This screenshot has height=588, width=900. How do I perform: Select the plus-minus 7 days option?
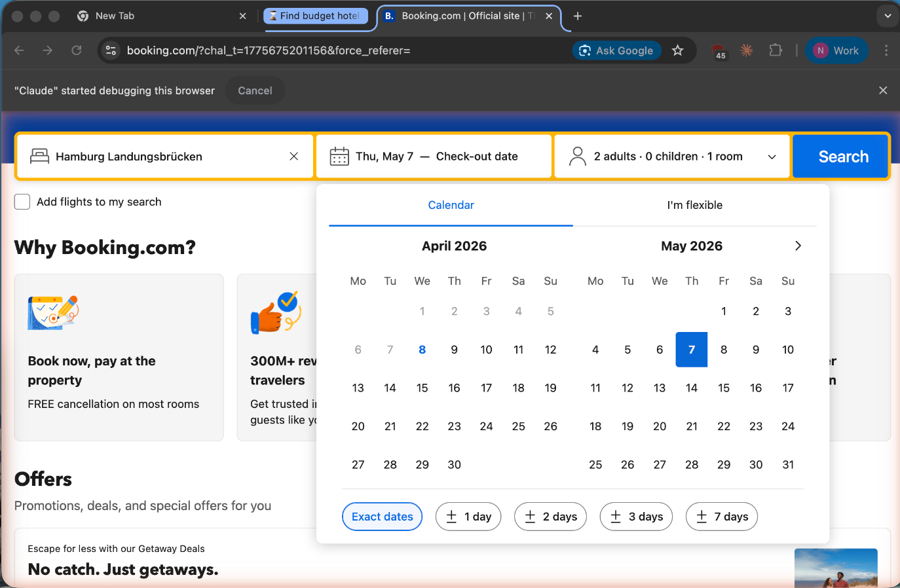click(x=722, y=517)
